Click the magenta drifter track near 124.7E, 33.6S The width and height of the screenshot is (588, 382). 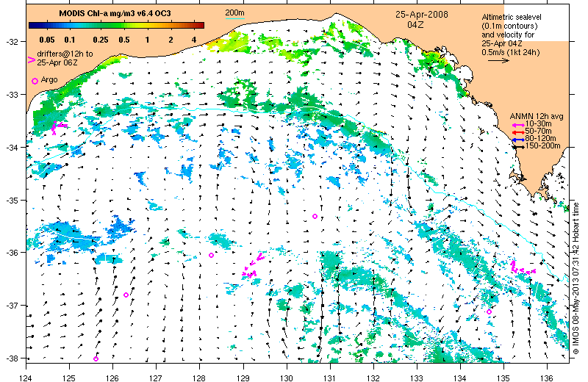click(59, 128)
